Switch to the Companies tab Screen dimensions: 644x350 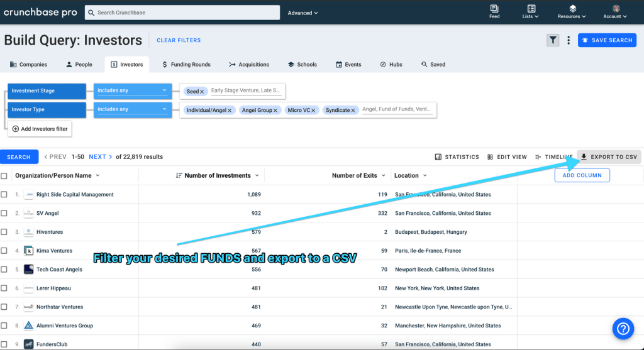click(28, 65)
